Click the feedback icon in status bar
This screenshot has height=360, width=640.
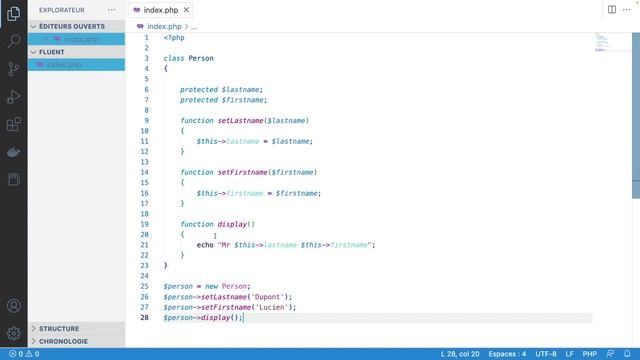610,354
